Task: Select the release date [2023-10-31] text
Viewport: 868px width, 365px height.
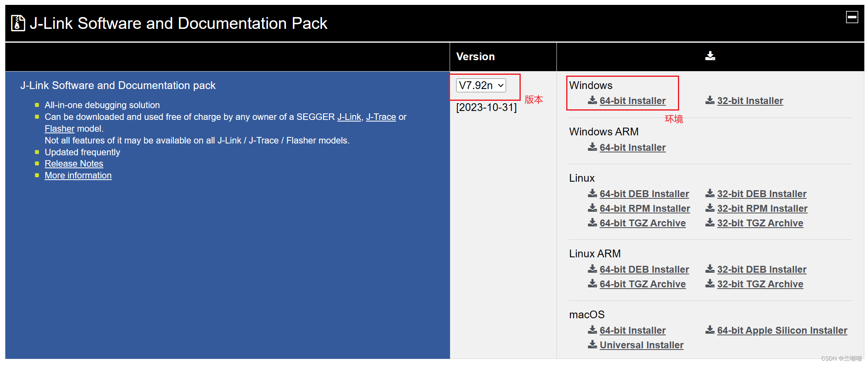Action: point(486,107)
